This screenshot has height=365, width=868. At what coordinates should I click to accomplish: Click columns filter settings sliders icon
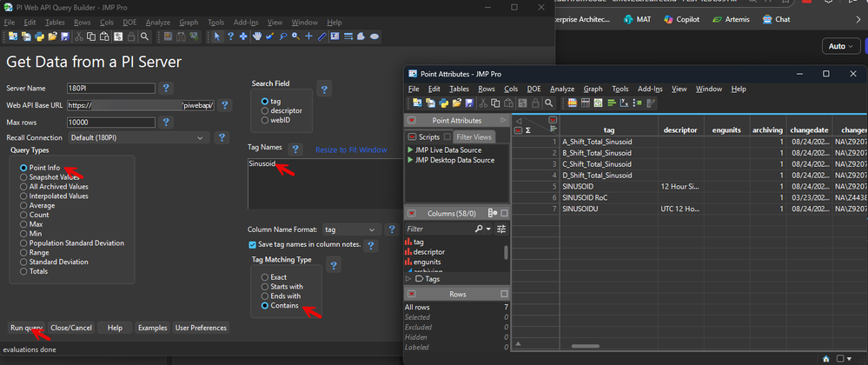click(501, 229)
